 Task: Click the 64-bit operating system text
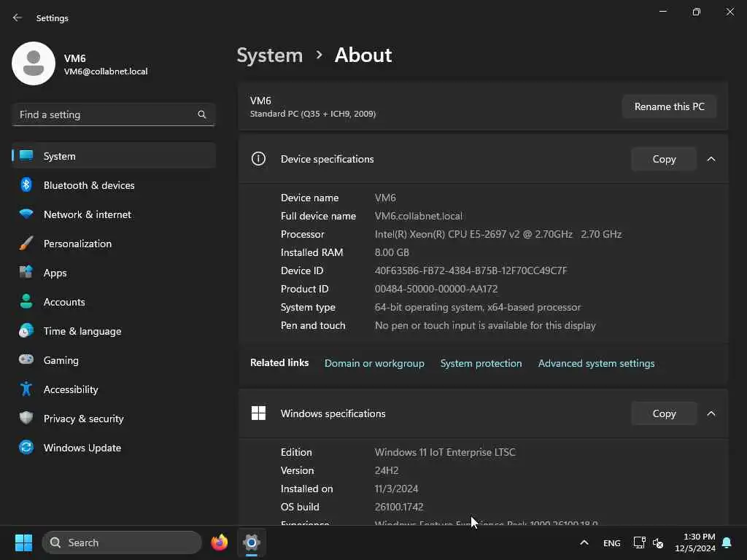pos(478,307)
